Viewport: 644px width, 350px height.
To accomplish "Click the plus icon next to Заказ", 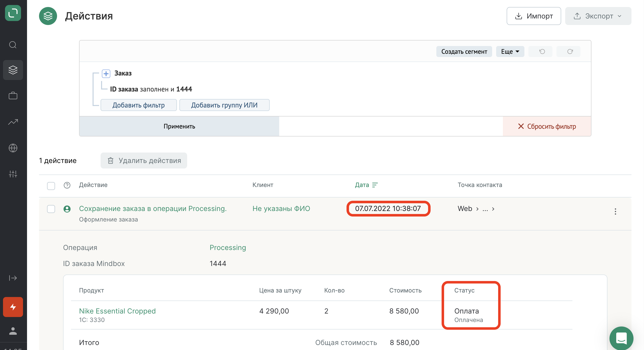I will [106, 73].
